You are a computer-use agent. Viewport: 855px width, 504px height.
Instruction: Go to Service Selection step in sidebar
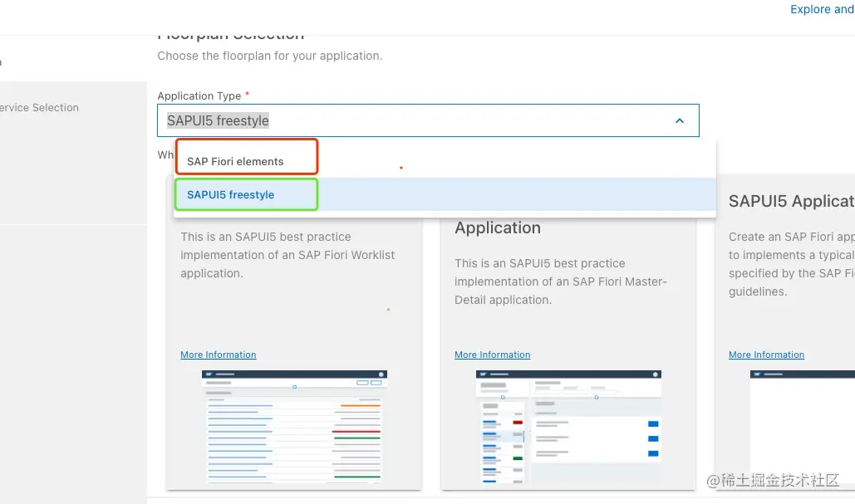39,108
